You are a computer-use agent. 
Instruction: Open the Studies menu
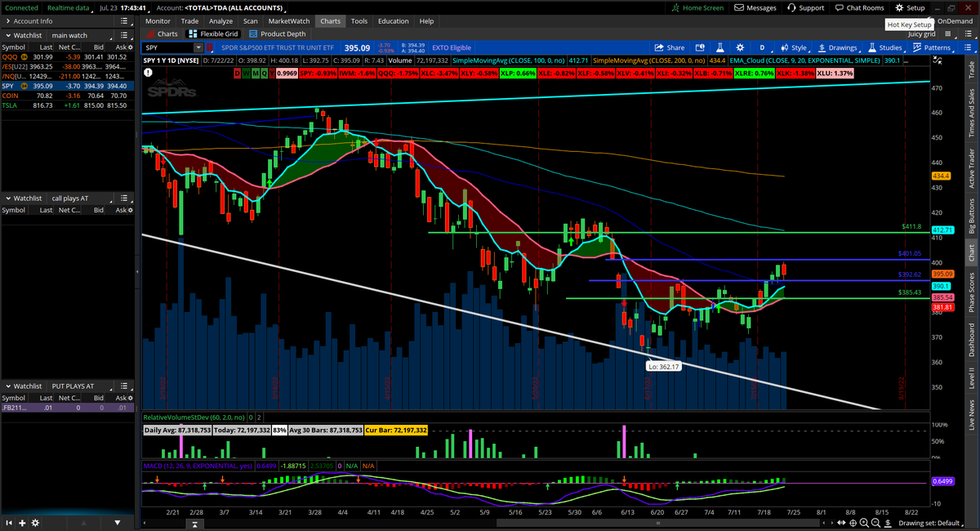pyautogui.click(x=884, y=47)
